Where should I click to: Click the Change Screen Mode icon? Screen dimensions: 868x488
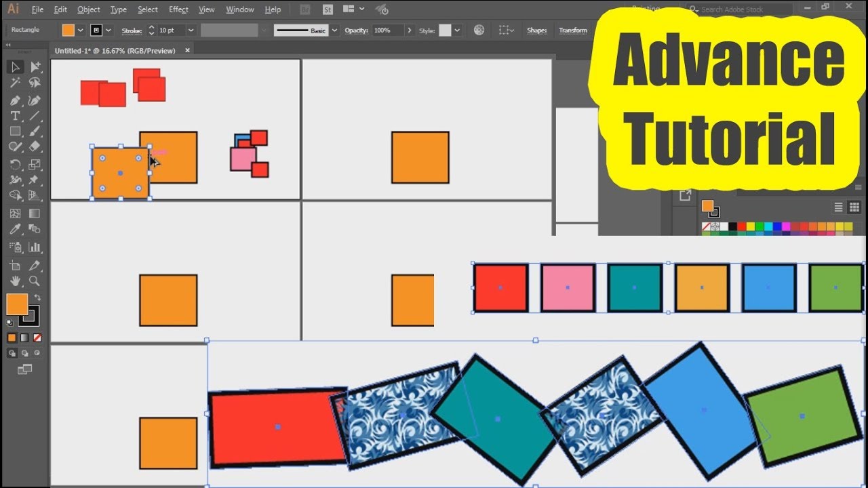(x=24, y=369)
